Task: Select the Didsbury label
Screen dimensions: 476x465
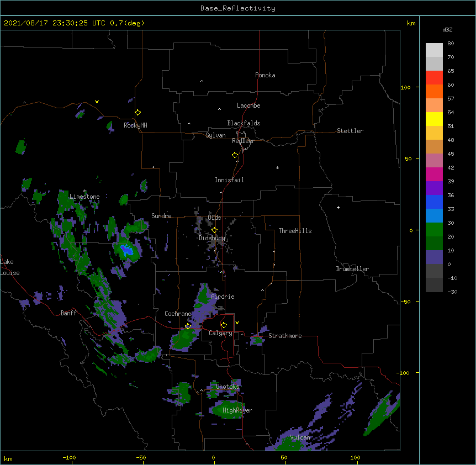Action: coord(212,238)
